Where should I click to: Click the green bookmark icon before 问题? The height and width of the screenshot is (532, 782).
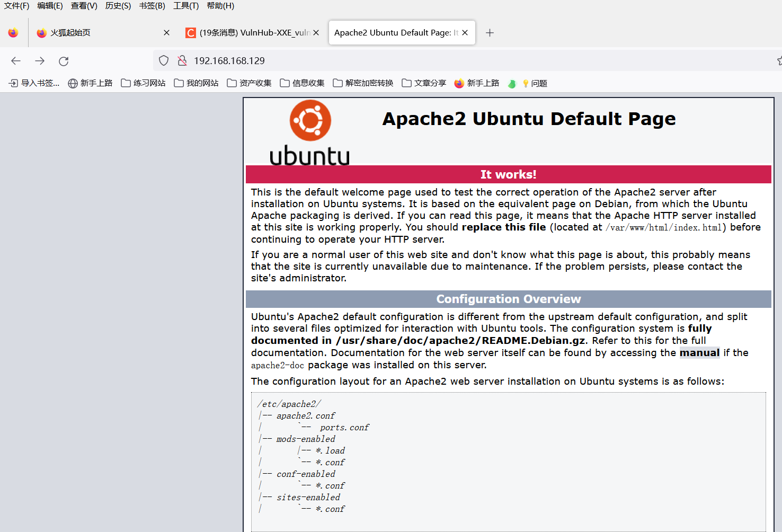[x=512, y=83]
